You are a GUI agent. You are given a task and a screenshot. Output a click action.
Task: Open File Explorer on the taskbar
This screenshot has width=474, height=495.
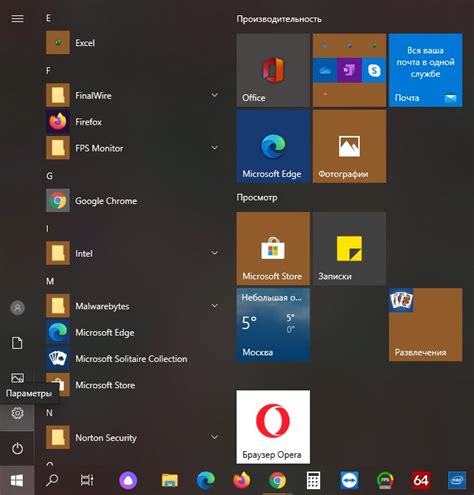point(170,480)
